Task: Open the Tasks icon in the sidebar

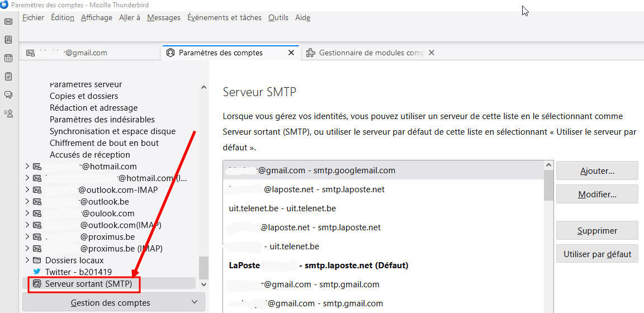Action: click(x=8, y=77)
